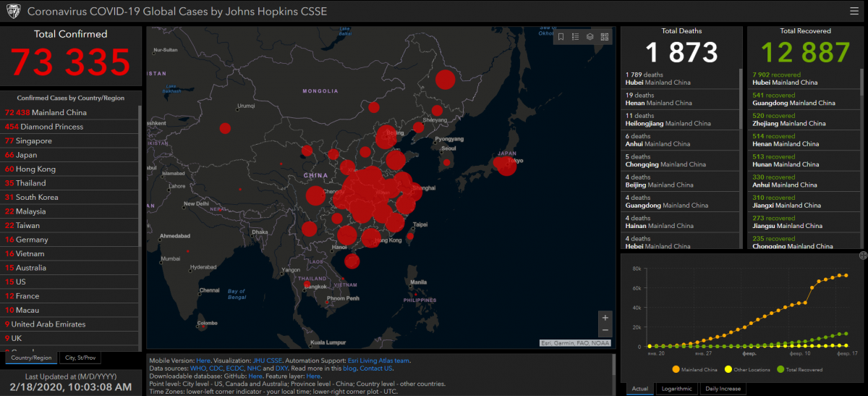Screen dimensions: 868x396
Task: Select Vietnam in country list
Action: pyautogui.click(x=70, y=253)
